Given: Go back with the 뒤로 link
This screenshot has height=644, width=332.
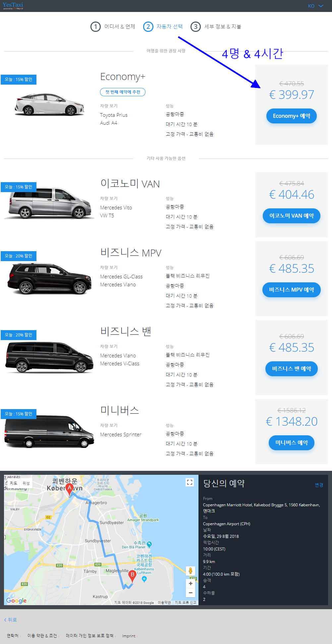Looking at the screenshot, I should [10, 620].
